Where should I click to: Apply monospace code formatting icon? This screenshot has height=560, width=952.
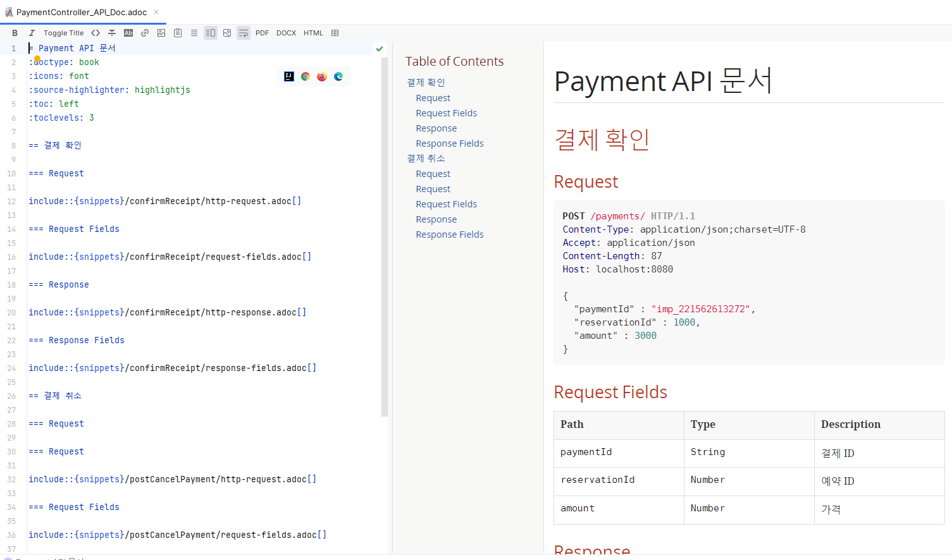point(96,33)
